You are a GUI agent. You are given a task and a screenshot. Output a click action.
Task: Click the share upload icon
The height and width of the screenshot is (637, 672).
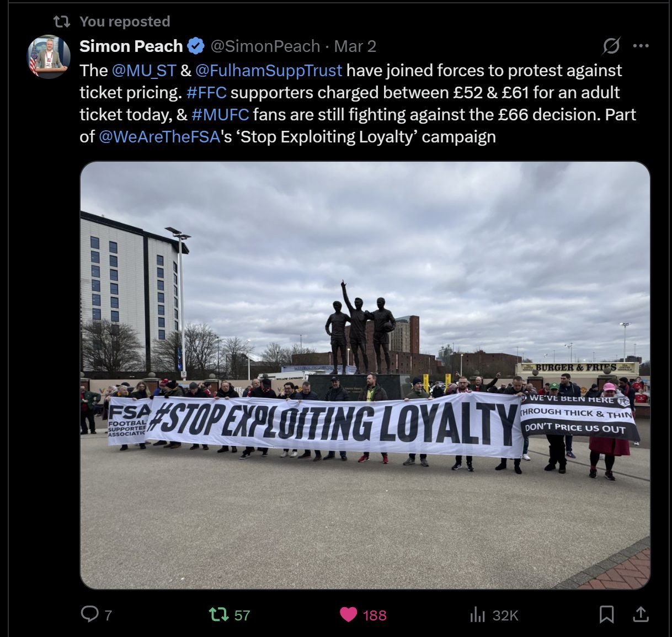[x=641, y=614]
